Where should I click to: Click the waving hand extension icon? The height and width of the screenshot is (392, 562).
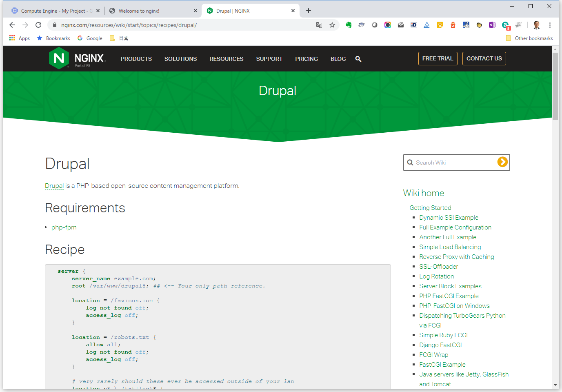(479, 25)
